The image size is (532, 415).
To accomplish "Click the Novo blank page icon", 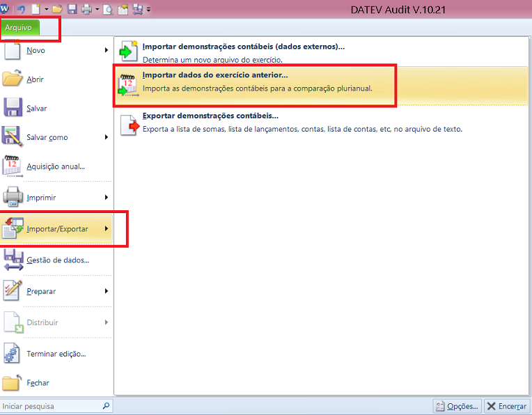I will pyautogui.click(x=12, y=50).
